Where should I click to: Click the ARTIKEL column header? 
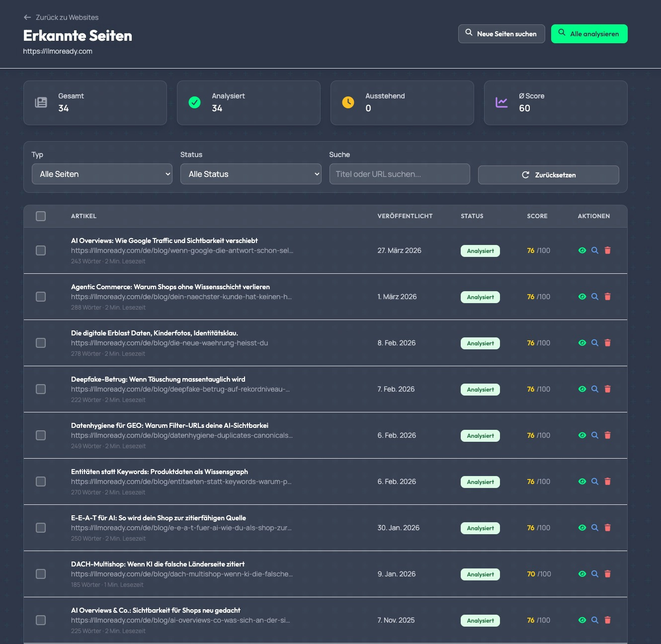point(83,216)
